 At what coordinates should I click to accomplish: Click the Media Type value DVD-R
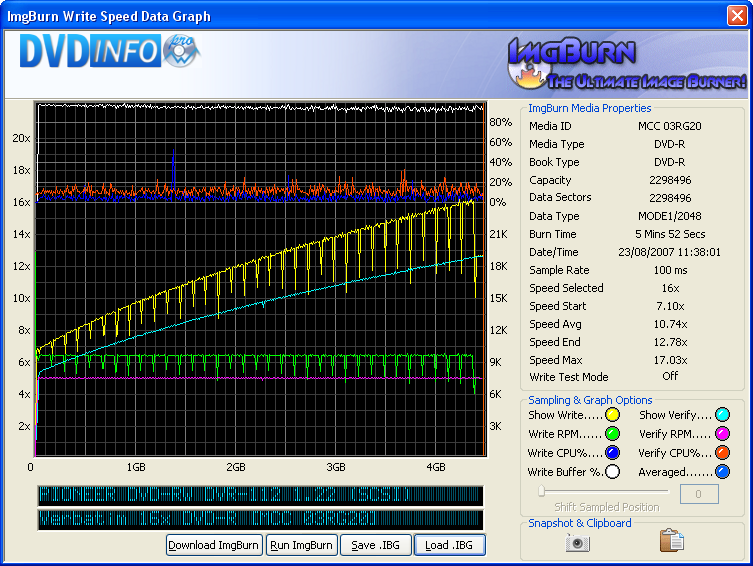670,144
